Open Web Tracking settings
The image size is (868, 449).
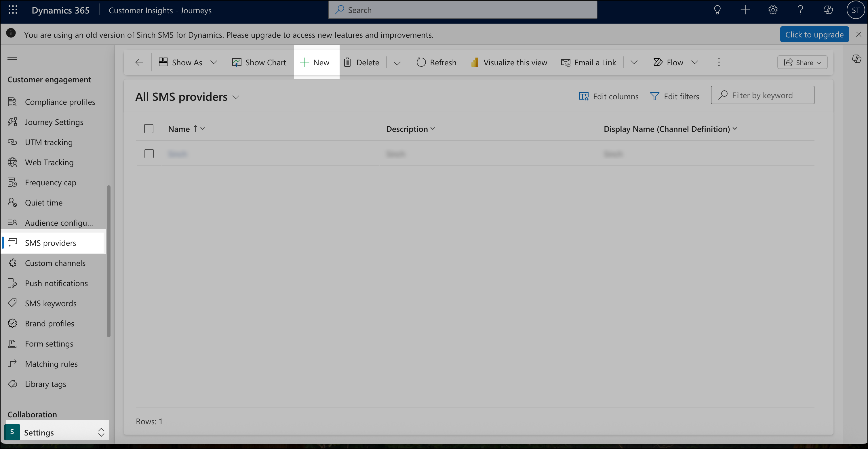49,162
